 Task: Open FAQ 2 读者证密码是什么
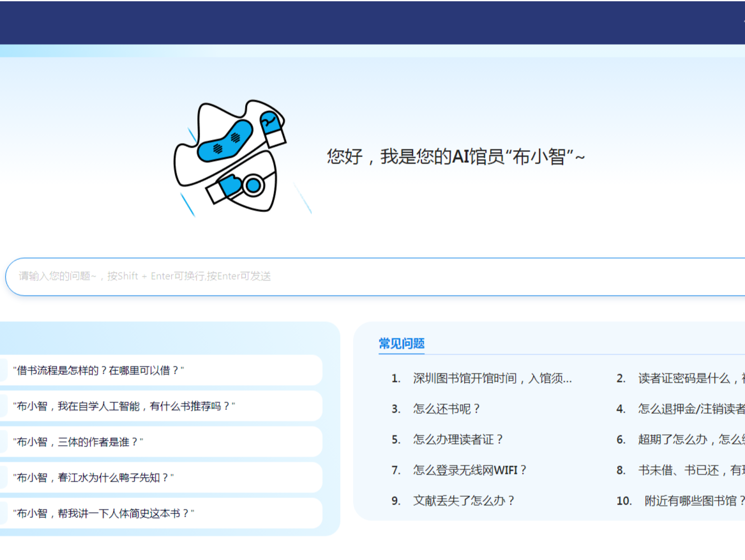(x=691, y=379)
